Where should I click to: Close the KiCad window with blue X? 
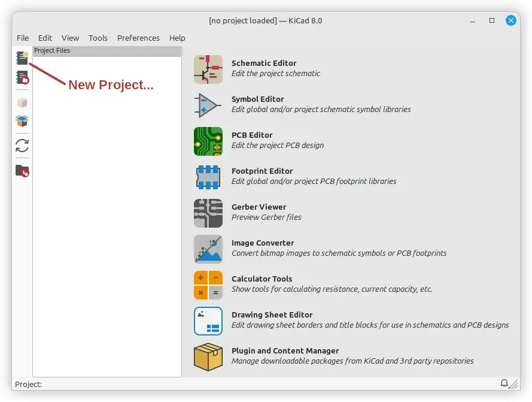[x=510, y=20]
